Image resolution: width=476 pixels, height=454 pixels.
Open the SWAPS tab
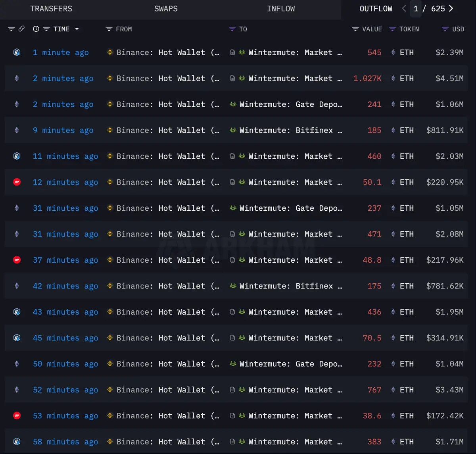pyautogui.click(x=166, y=9)
